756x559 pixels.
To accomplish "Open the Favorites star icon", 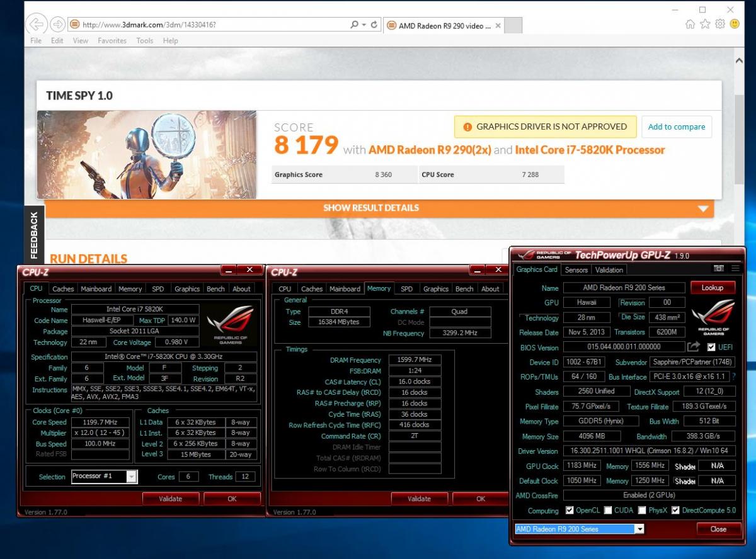I will (705, 24).
